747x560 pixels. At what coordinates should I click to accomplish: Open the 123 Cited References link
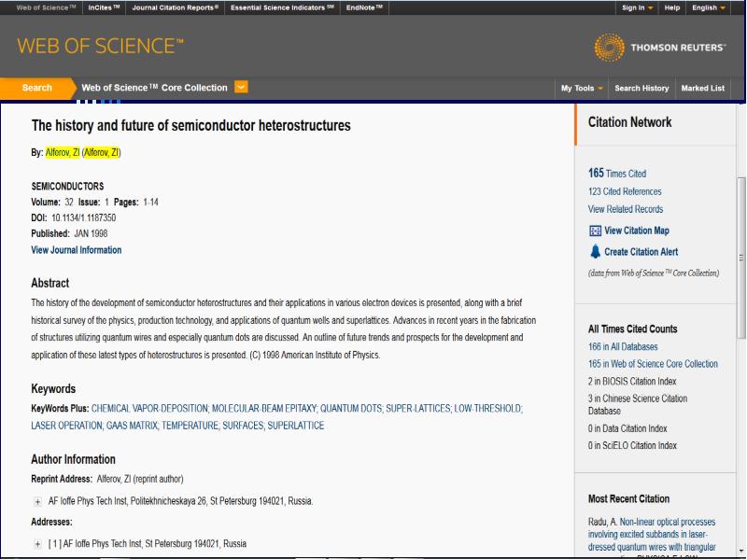625,191
